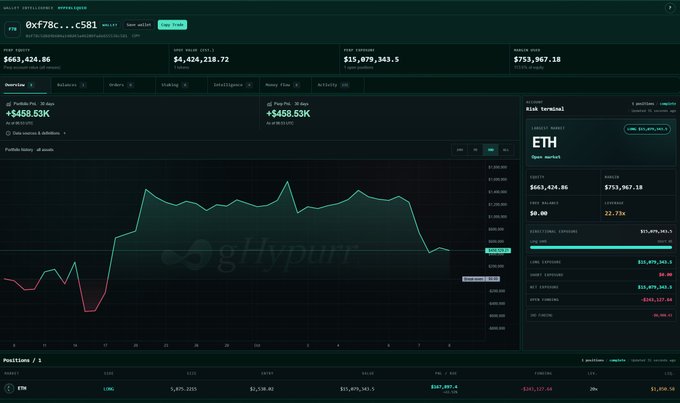The height and width of the screenshot is (403, 680).
Task: Click the 20x leverage cell in positions
Action: 594,389
